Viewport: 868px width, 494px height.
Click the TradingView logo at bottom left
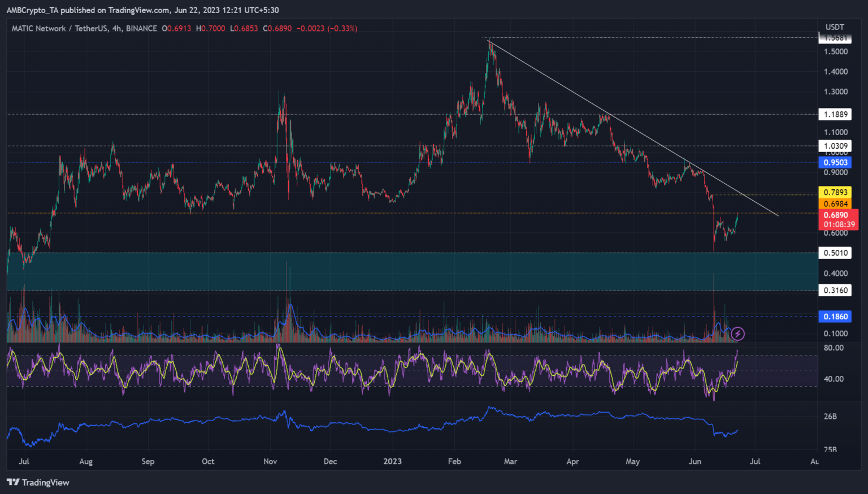(38, 482)
